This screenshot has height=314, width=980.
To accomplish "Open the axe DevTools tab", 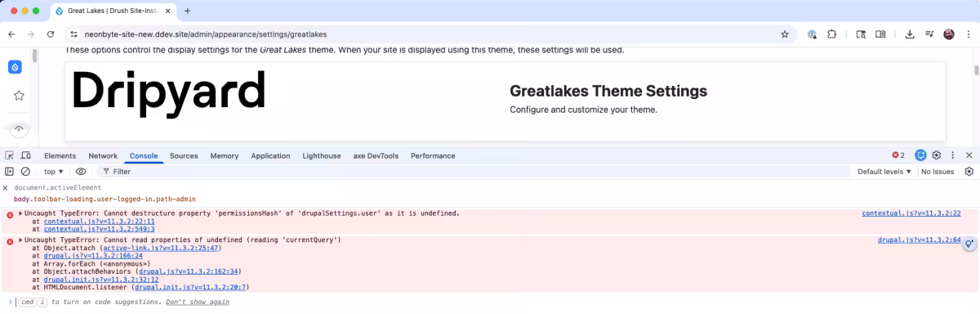I will [376, 155].
